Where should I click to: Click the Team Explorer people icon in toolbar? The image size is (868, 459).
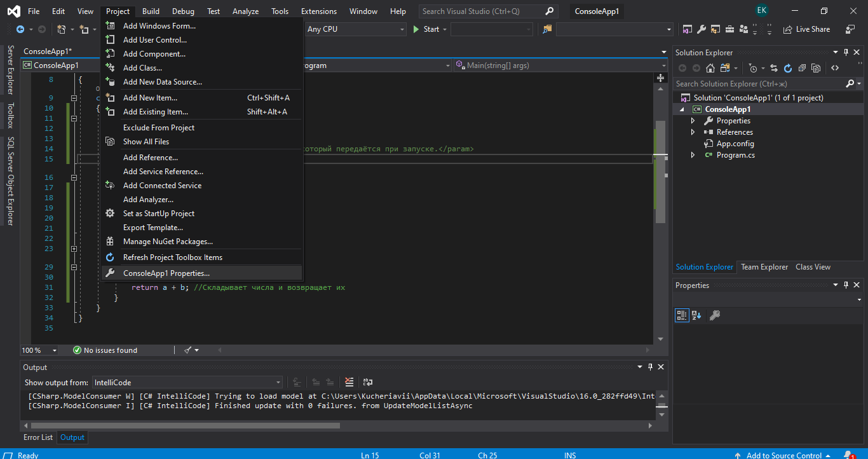[743, 29]
